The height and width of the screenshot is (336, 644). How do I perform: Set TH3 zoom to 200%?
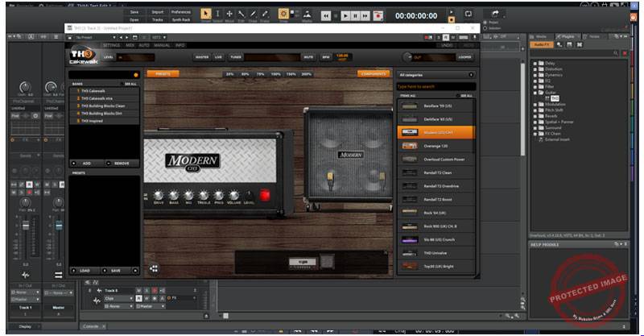pyautogui.click(x=307, y=74)
